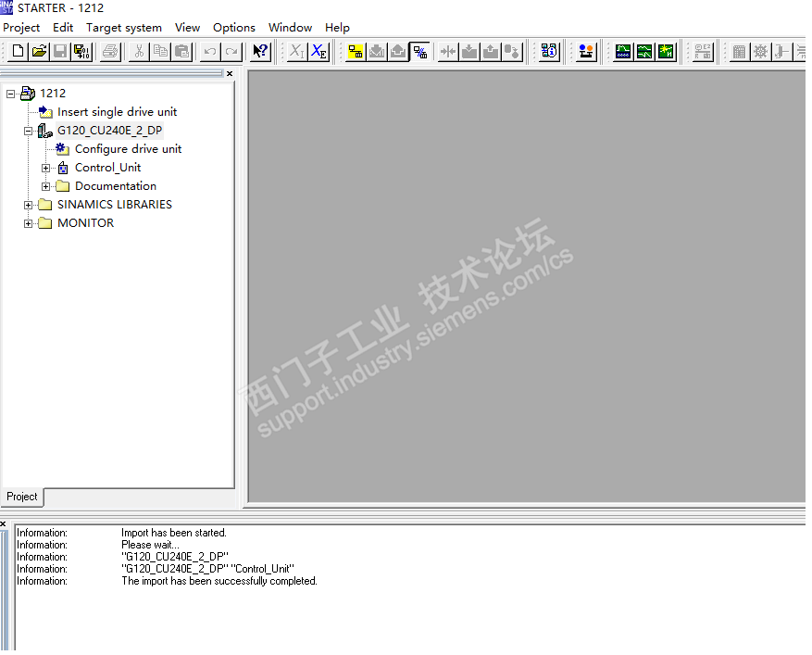Click the open project folder icon
This screenshot has height=655, width=812.
[x=40, y=51]
